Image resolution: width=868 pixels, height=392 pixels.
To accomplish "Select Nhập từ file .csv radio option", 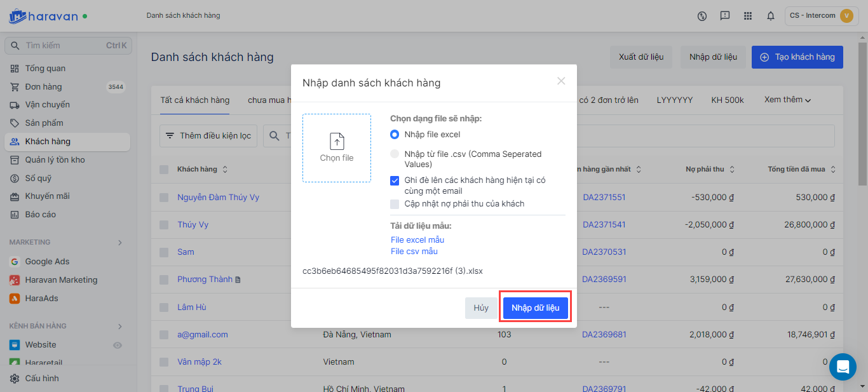I will (395, 154).
